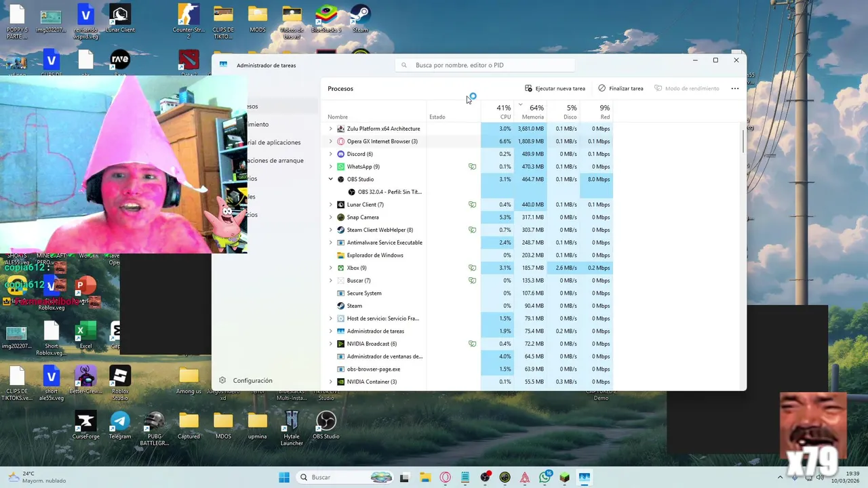
Task: Open the weather widget in the taskbar
Action: point(37,477)
